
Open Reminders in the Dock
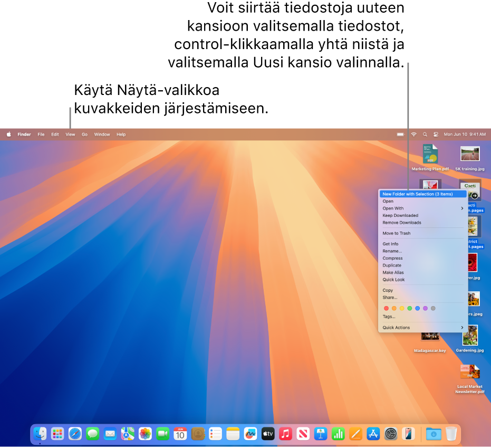(x=215, y=434)
